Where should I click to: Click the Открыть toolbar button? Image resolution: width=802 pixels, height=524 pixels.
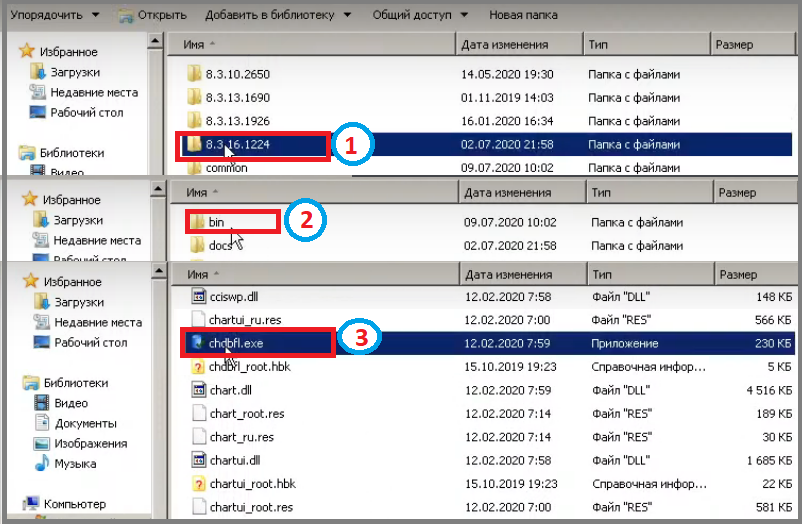pos(152,15)
